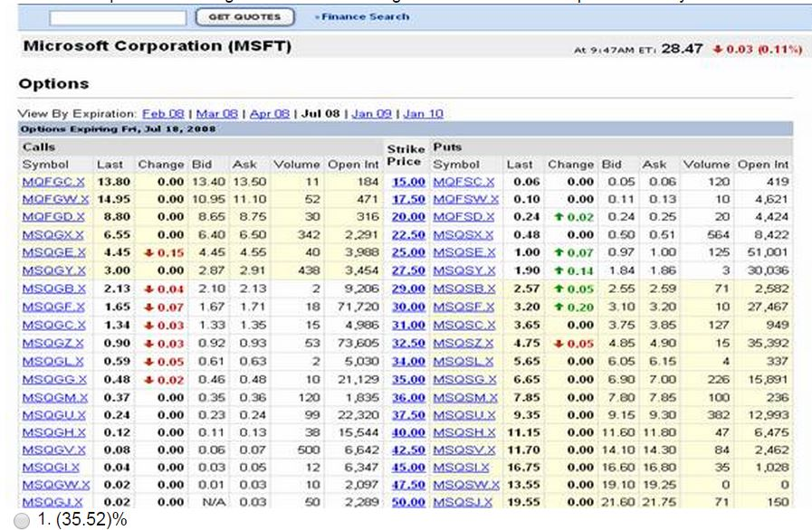Open call option MSQGL.X

(53, 361)
